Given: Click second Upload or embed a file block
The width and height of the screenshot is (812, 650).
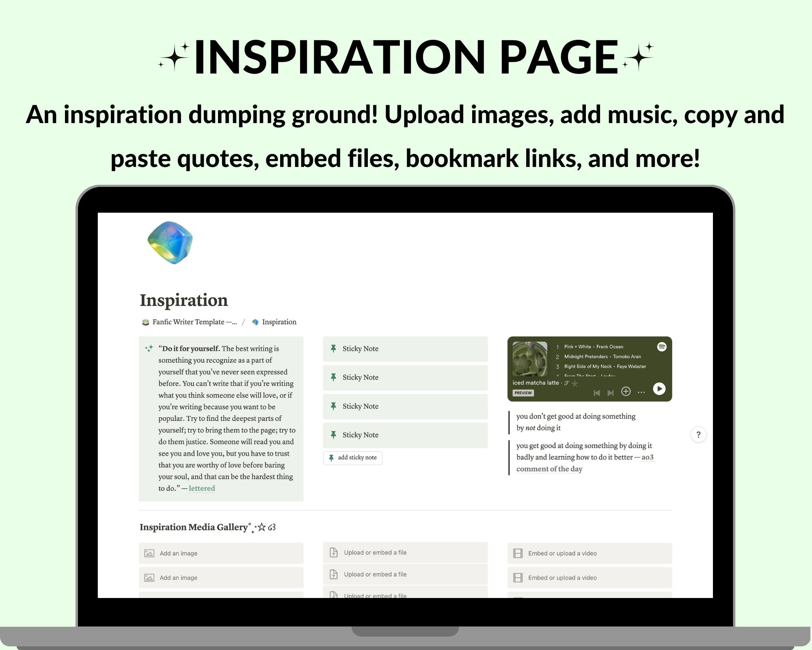Looking at the screenshot, I should [x=405, y=574].
